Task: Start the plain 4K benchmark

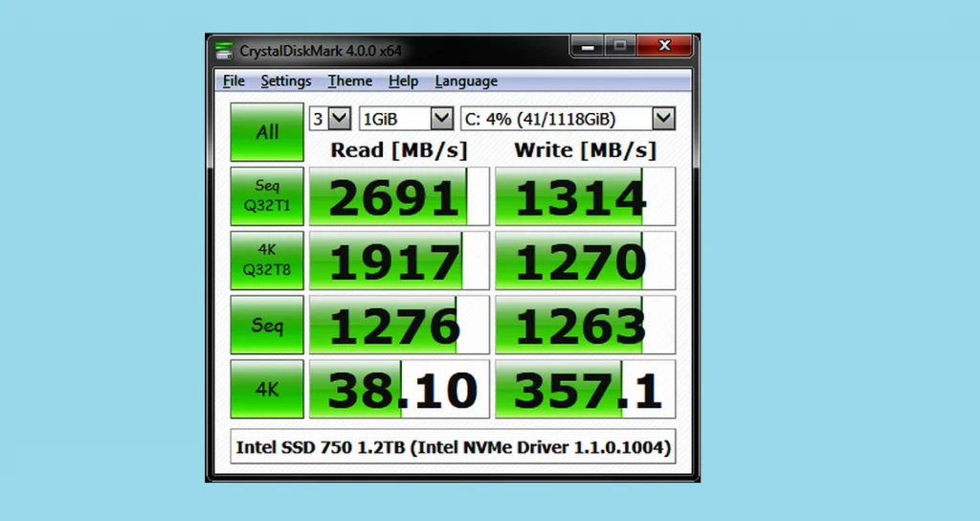Action: click(x=267, y=389)
